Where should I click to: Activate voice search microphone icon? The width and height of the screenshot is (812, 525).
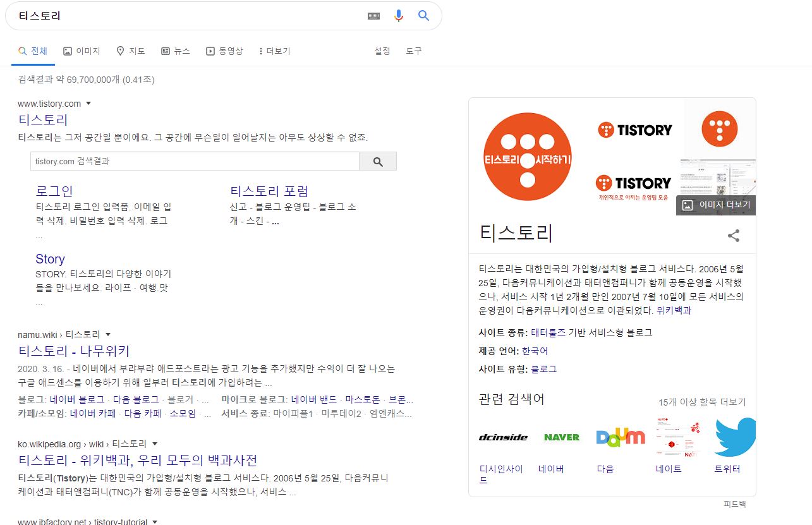click(399, 16)
